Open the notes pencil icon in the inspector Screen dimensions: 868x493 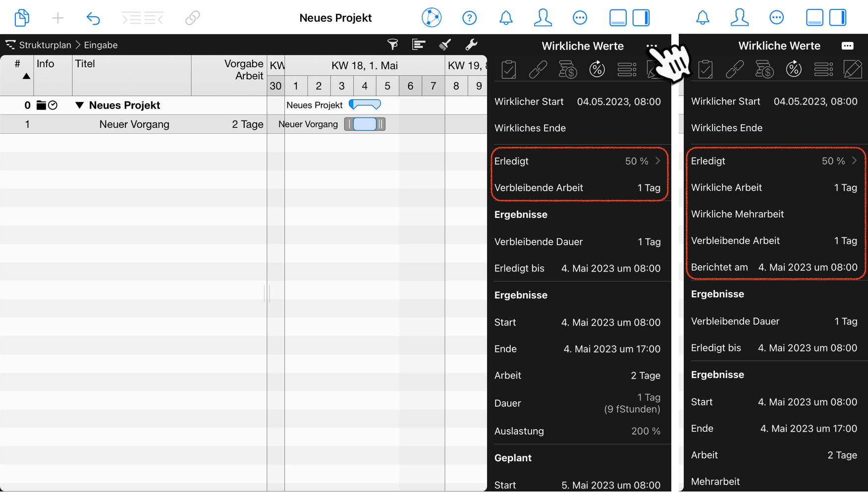click(854, 69)
